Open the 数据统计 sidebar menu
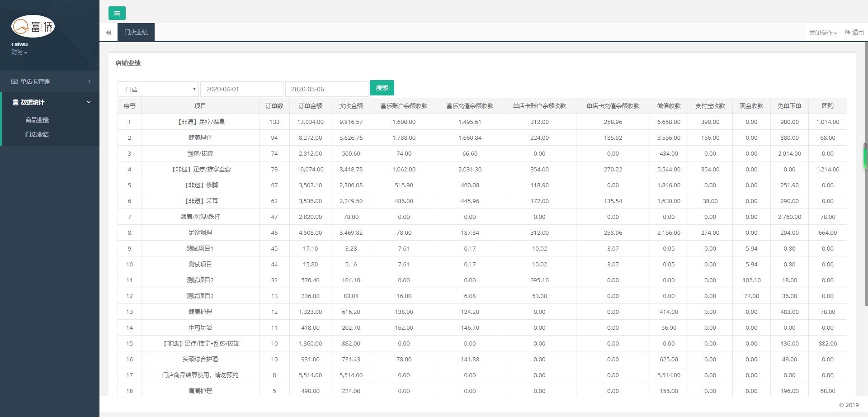 point(50,102)
